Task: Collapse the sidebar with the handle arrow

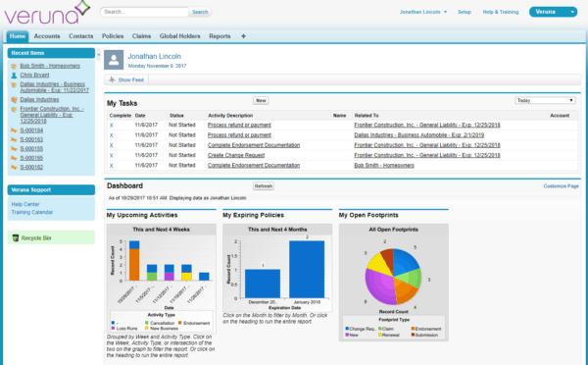Action: (99, 55)
